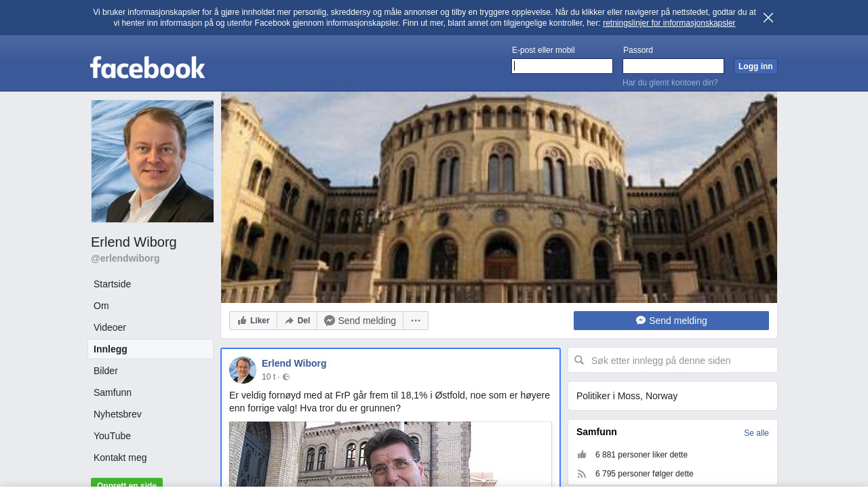The width and height of the screenshot is (868, 488).
Task: Click the green Opprett en side button
Action: pyautogui.click(x=127, y=483)
